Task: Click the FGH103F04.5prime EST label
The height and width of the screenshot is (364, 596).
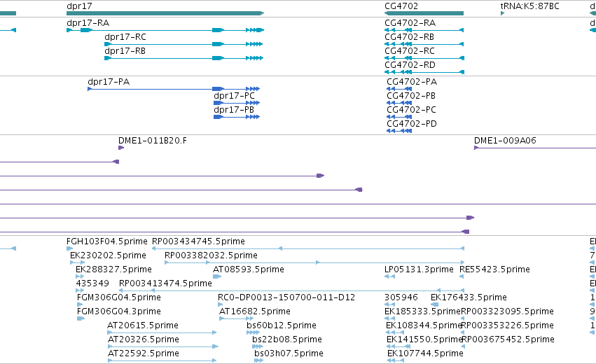Action: pyautogui.click(x=107, y=241)
